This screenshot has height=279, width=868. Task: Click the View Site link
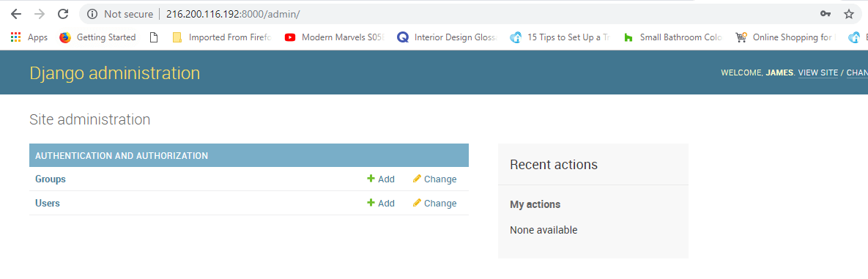tap(818, 73)
